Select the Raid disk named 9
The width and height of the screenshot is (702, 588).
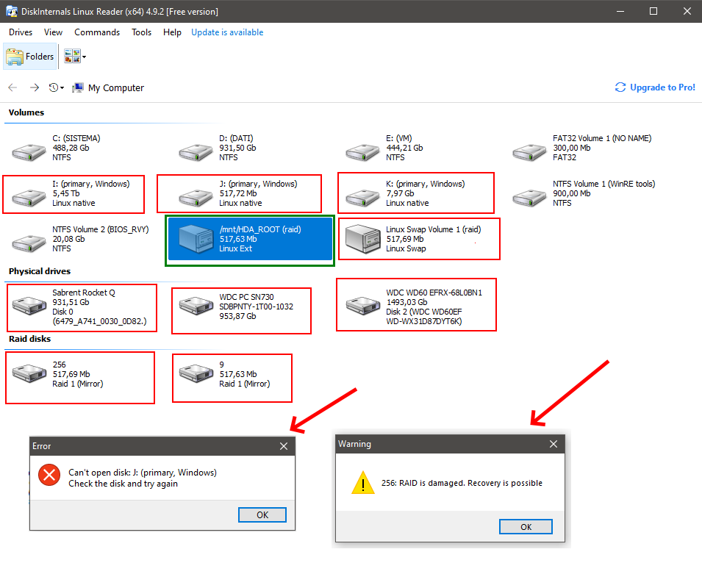196,375
